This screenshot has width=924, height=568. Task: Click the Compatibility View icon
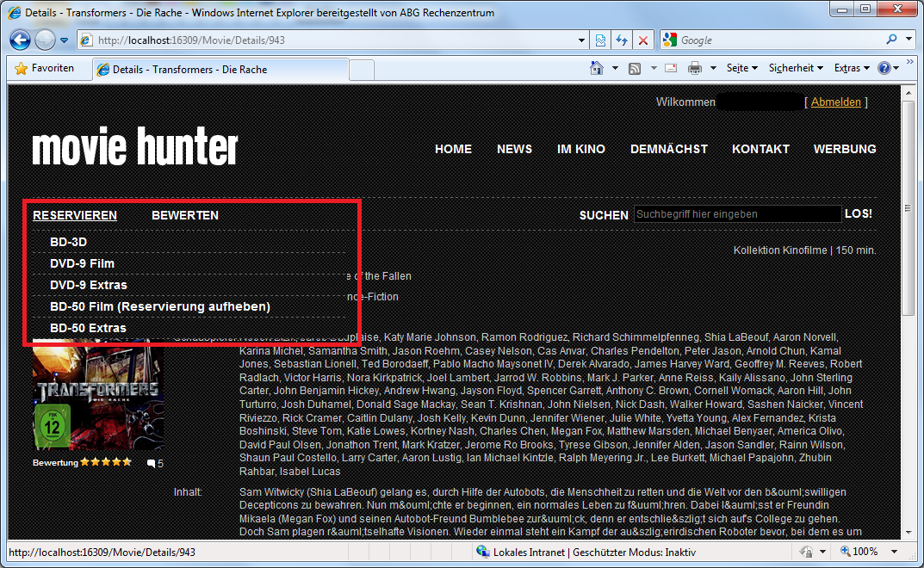(601, 40)
